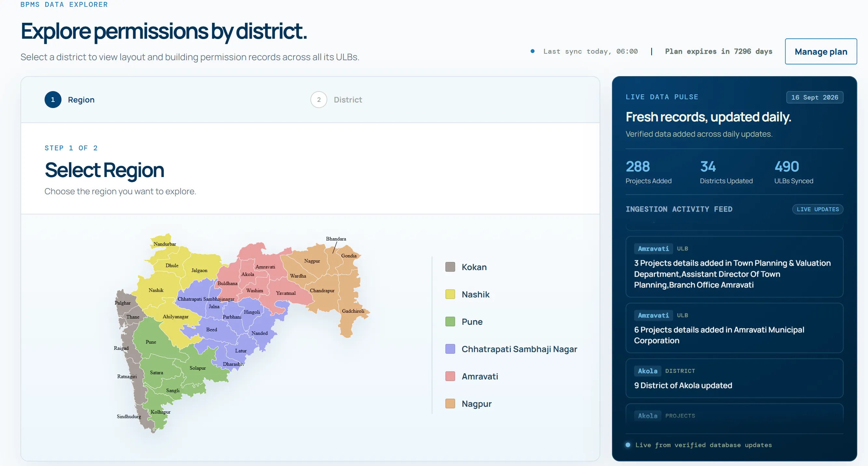The image size is (868, 466).
Task: Click Dhule district on the map
Action: [172, 266]
